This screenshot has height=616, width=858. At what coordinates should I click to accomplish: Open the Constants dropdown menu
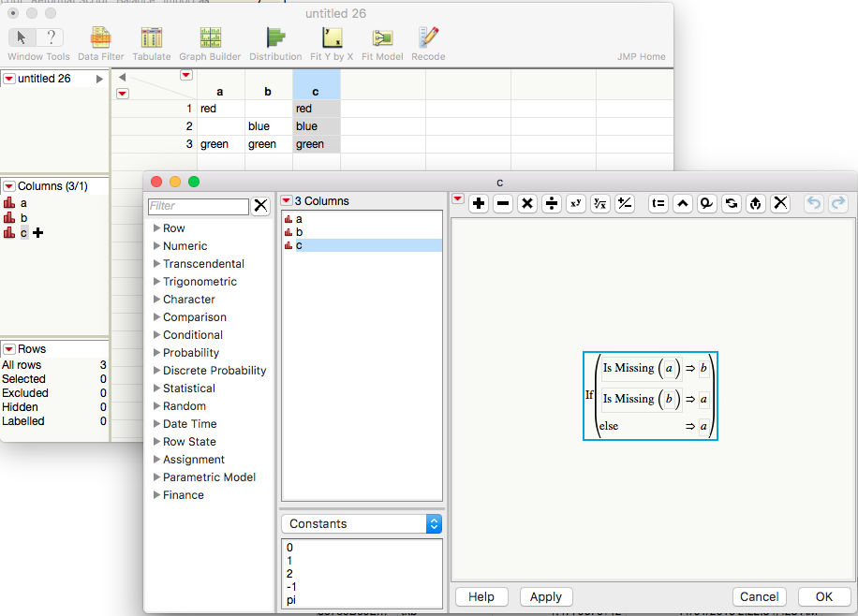coord(362,523)
